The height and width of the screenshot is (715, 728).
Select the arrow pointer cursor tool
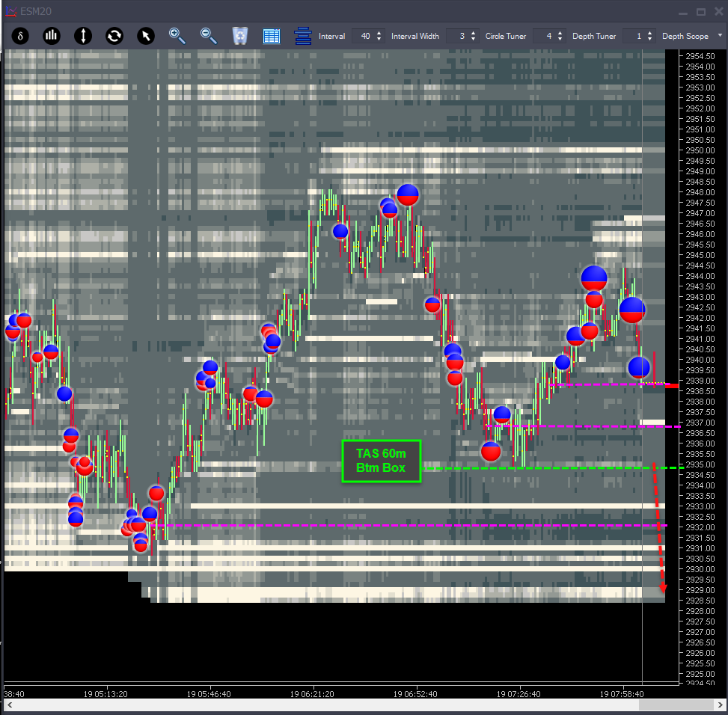coord(146,36)
